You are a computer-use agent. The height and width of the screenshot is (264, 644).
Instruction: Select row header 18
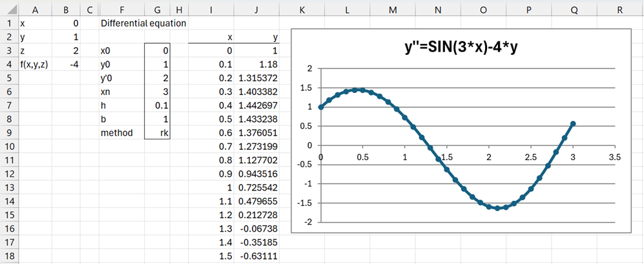tap(9, 257)
